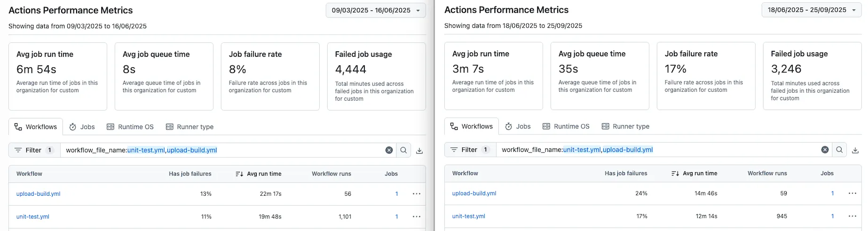
Task: Click the 4,444 Failed job usage value
Action: coord(351,70)
